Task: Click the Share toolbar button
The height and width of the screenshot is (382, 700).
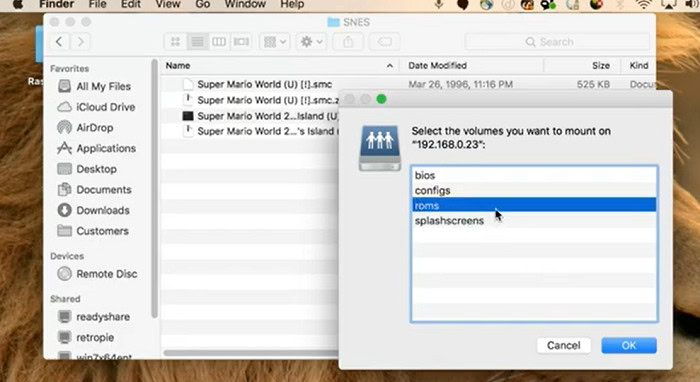Action: pos(348,42)
